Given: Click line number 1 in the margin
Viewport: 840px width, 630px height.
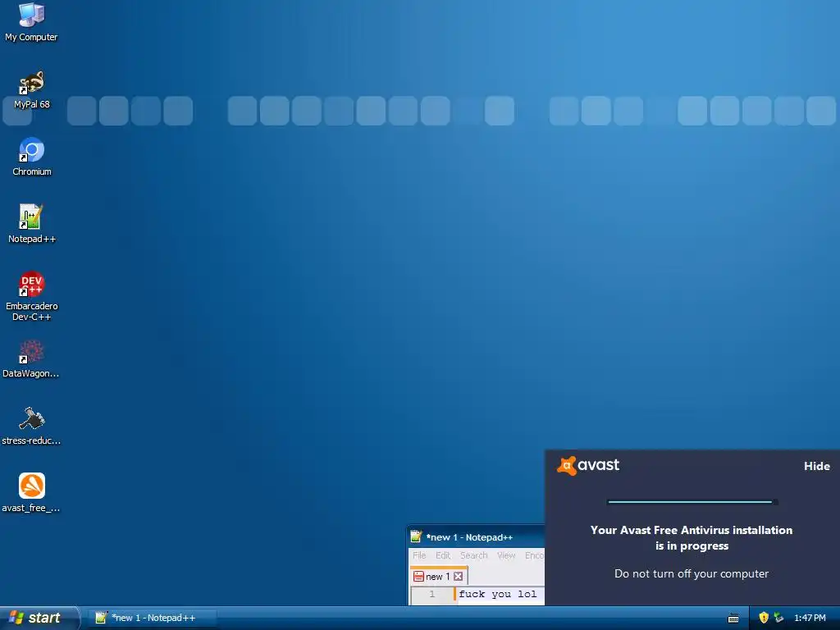Looking at the screenshot, I should click(432, 594).
